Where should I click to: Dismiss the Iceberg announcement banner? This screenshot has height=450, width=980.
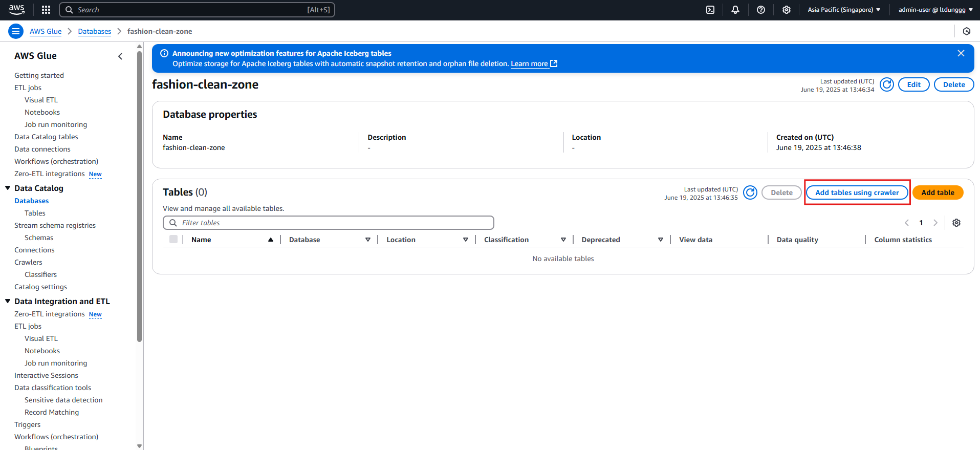(x=961, y=53)
